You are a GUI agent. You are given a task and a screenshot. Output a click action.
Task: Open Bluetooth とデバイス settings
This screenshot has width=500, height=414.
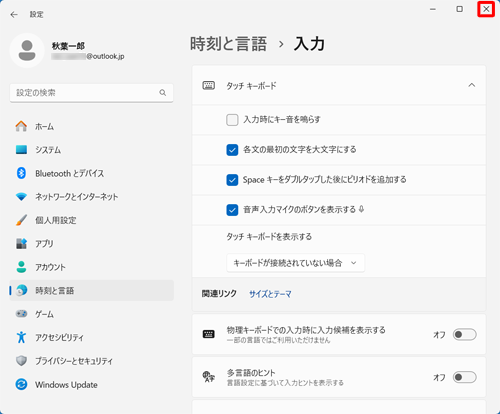(92, 173)
